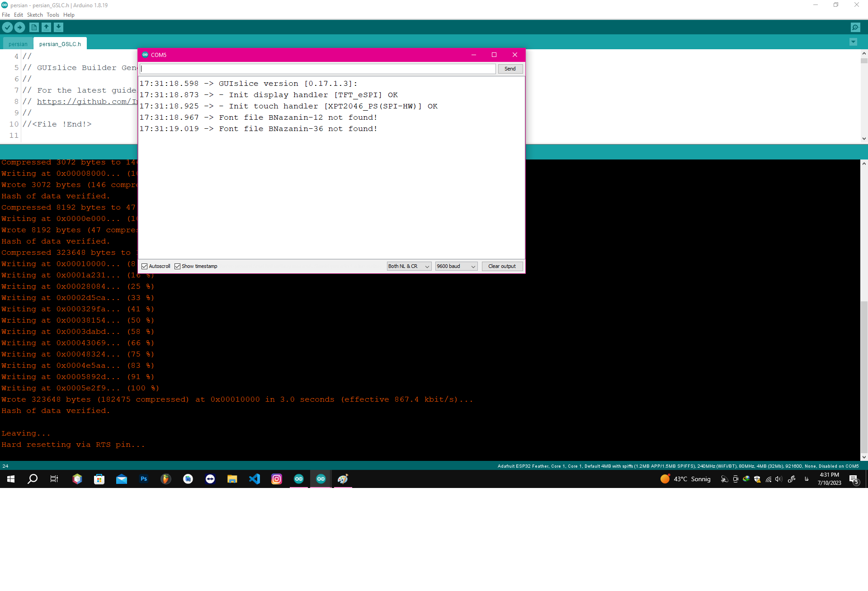Click the Save sketch down-arrow icon
The width and height of the screenshot is (868, 591).
coord(58,28)
